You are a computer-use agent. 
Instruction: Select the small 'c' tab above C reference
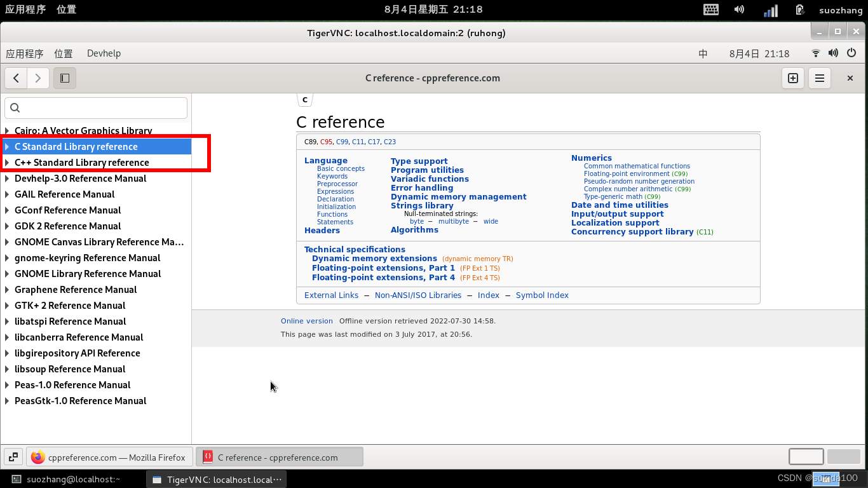pos(304,99)
